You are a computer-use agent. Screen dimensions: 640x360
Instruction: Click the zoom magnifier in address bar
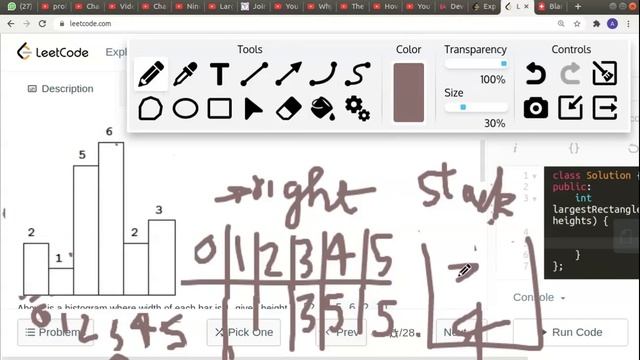pos(561,24)
